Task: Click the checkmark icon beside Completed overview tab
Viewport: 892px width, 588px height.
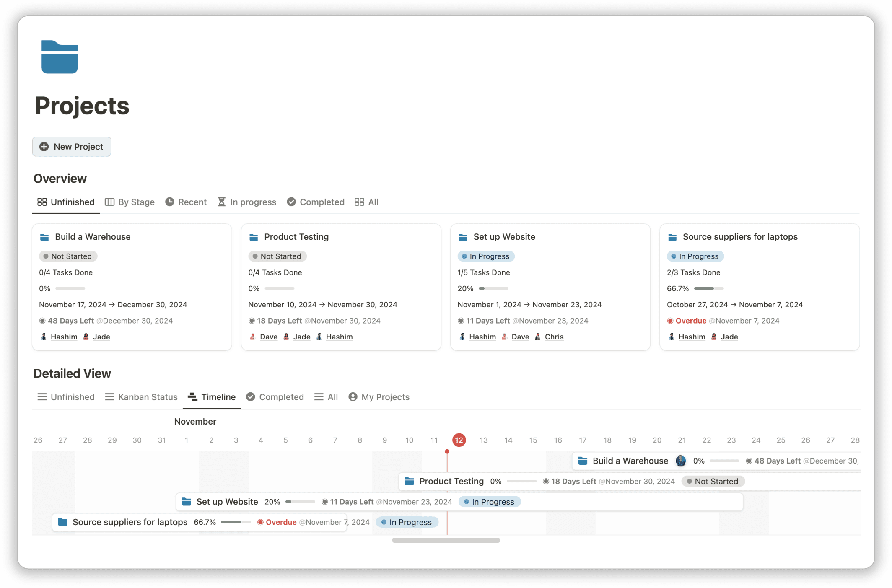Action: (291, 202)
